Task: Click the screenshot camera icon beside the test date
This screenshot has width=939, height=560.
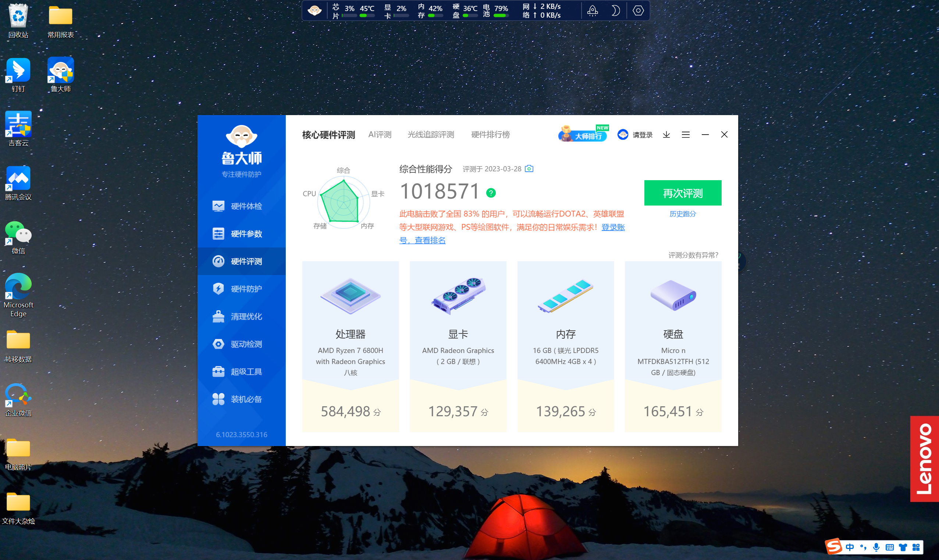Action: coord(529,168)
